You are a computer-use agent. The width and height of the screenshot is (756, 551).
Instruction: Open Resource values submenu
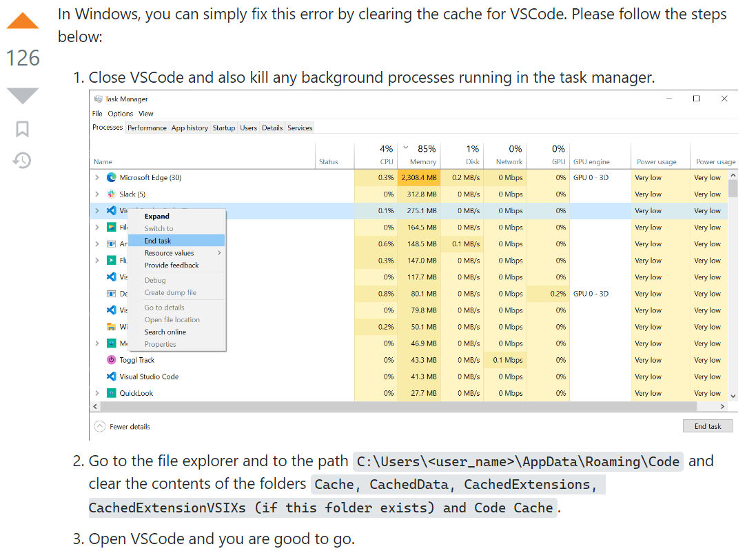(170, 253)
